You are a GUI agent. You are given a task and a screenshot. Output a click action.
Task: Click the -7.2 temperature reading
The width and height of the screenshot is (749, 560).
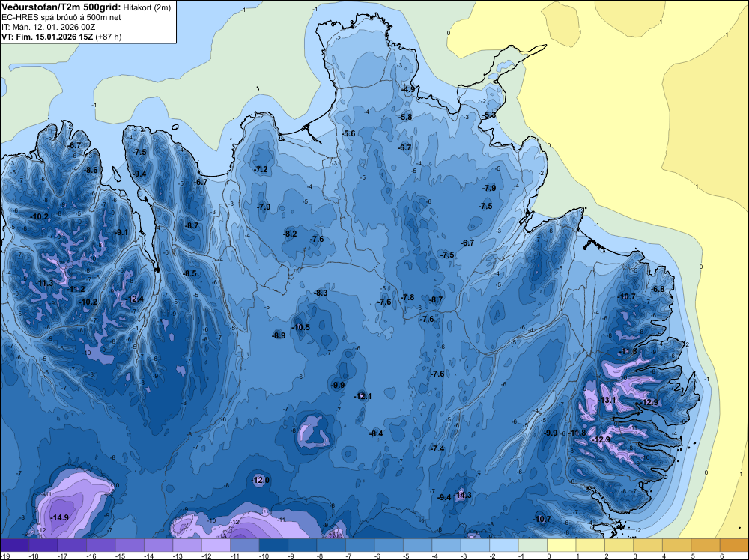pyautogui.click(x=261, y=169)
